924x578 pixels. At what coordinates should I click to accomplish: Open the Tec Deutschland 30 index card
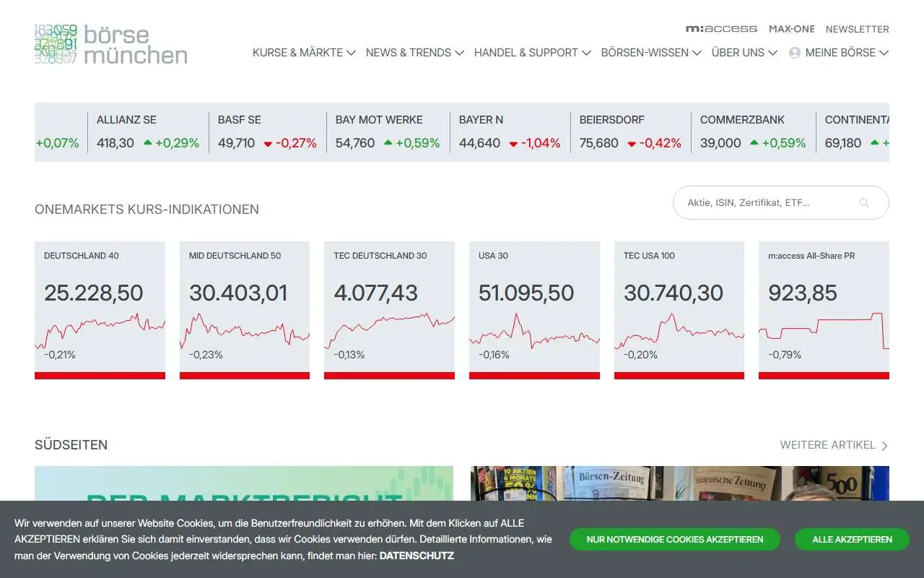tap(389, 310)
